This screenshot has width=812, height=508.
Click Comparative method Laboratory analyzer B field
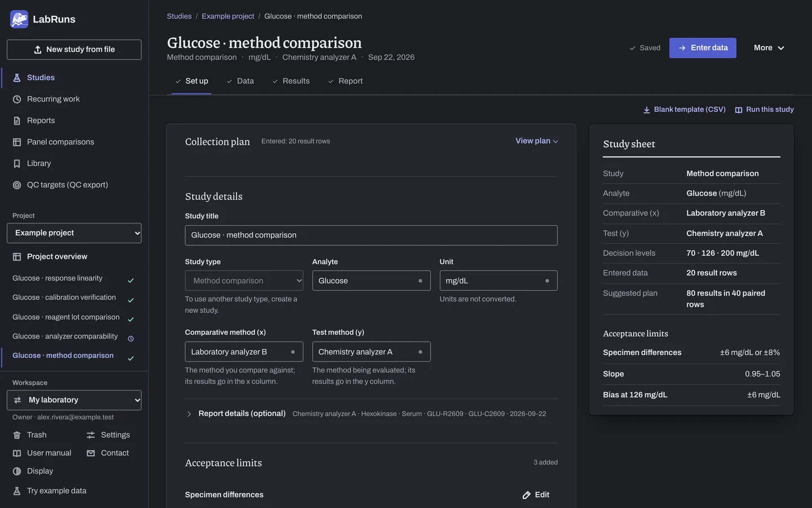pyautogui.click(x=244, y=352)
